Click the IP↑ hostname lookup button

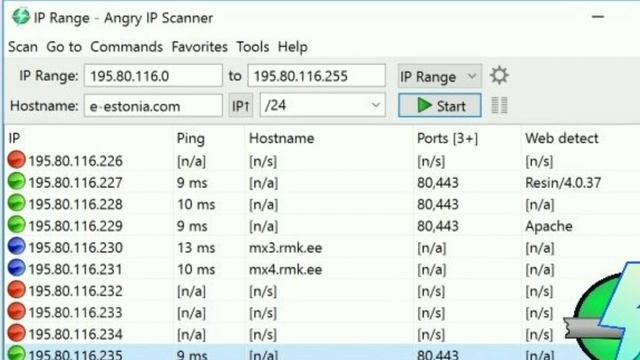pos(240,106)
